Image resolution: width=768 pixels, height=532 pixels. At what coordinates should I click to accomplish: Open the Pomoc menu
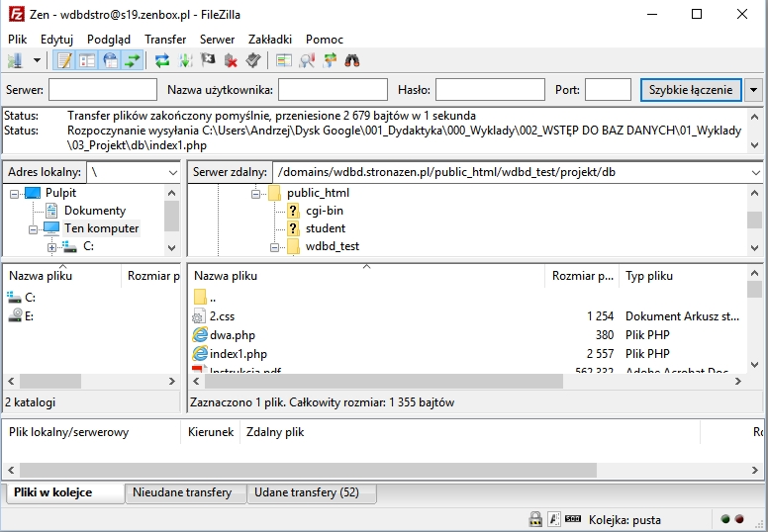[x=325, y=40]
